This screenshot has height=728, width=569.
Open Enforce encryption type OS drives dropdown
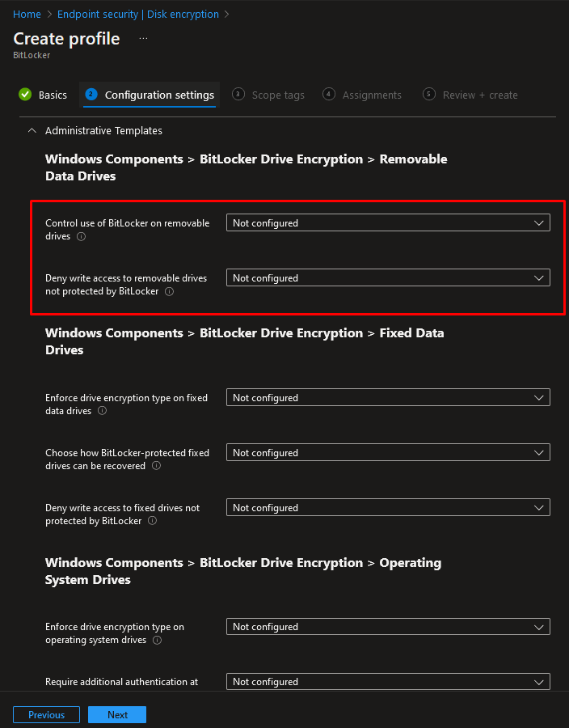(x=388, y=627)
